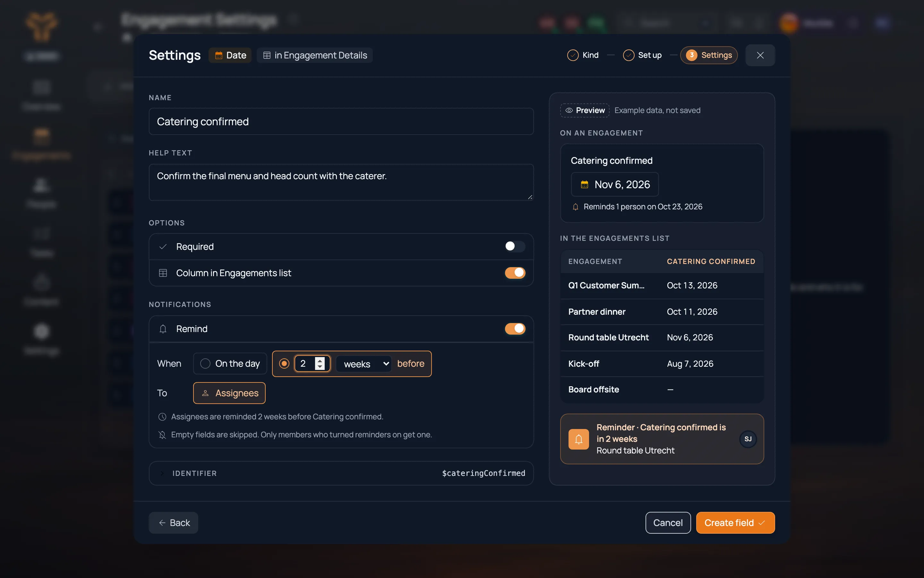Screen dimensions: 924x578
Task: Click the 'Kick-off' engagement row
Action: [662, 363]
